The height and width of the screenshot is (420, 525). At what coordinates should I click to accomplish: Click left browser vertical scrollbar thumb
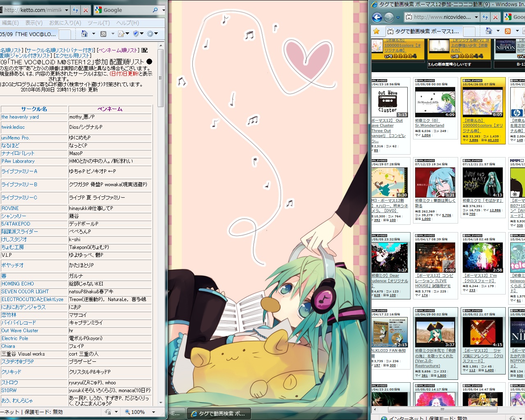[x=160, y=78]
